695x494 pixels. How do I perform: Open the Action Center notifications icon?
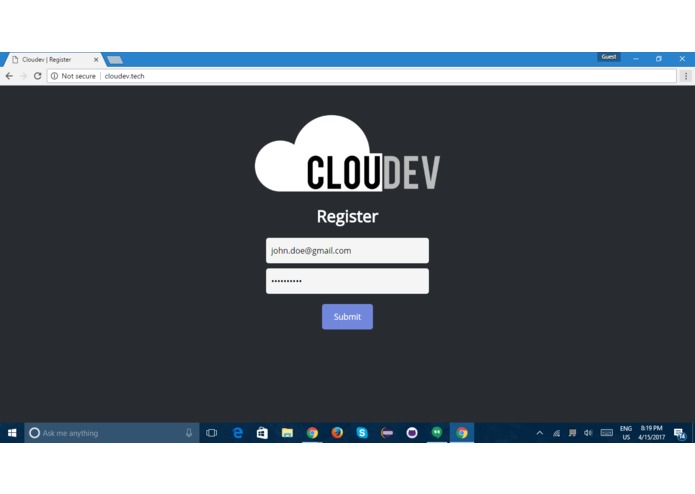pos(679,433)
